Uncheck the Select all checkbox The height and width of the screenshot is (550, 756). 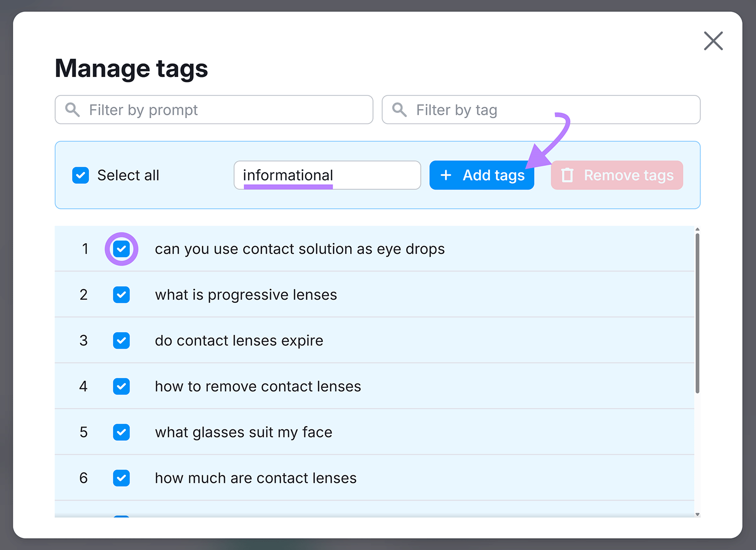pyautogui.click(x=80, y=175)
